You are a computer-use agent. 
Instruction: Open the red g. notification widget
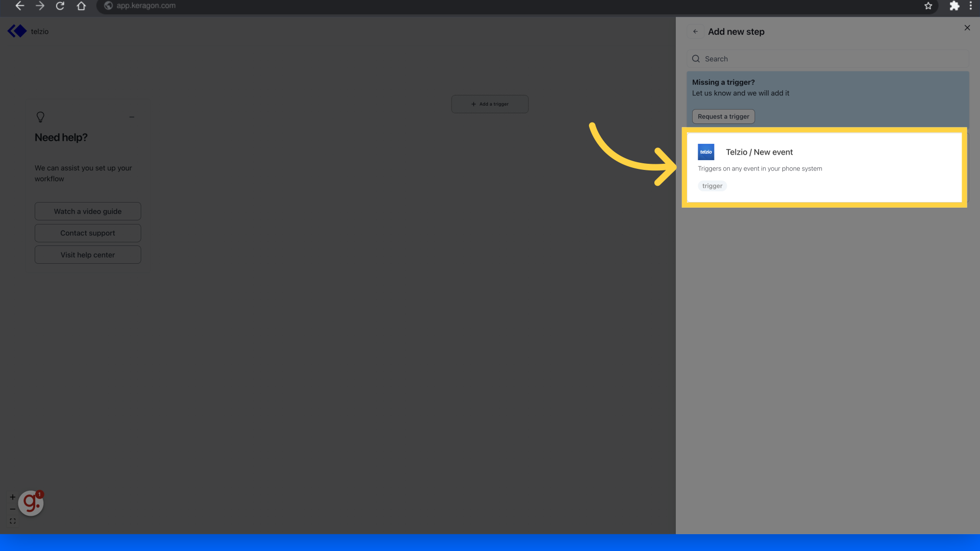31,504
